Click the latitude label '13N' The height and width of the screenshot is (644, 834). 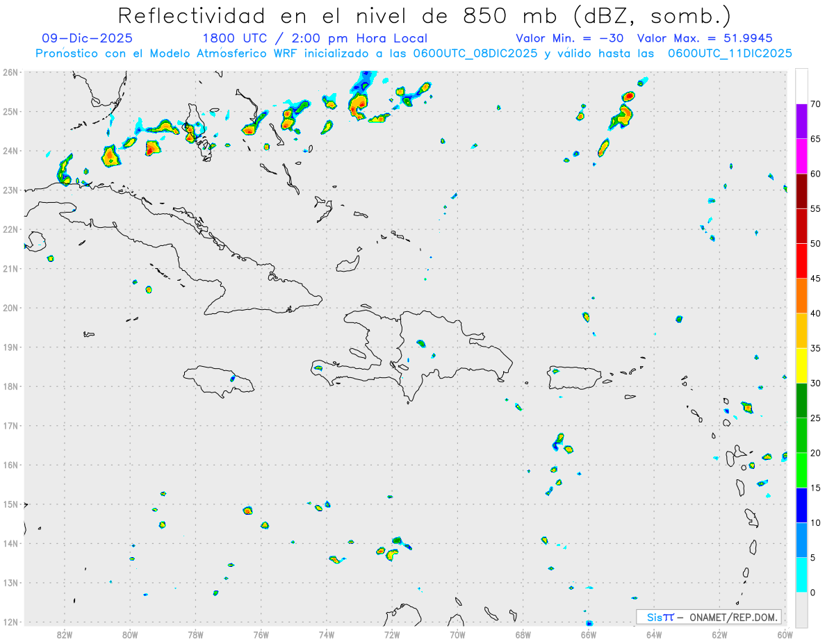[x=10, y=582]
